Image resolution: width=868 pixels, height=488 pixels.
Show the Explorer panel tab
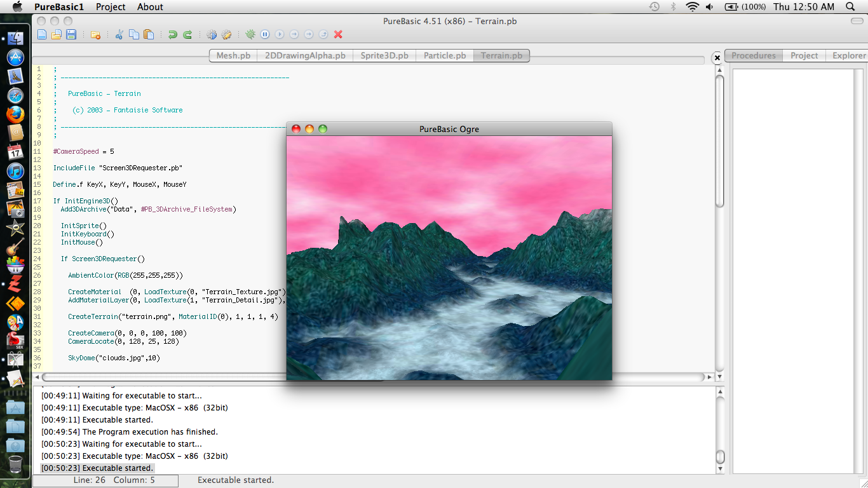pos(848,55)
